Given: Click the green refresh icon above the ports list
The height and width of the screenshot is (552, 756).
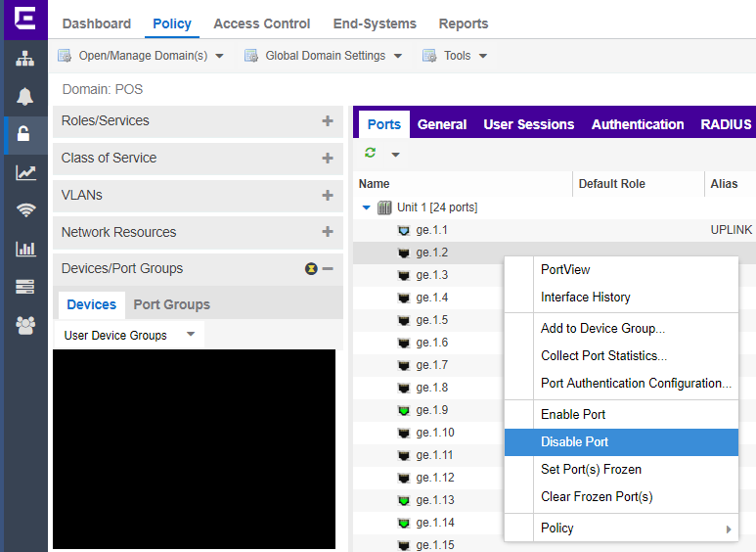Looking at the screenshot, I should tap(371, 154).
